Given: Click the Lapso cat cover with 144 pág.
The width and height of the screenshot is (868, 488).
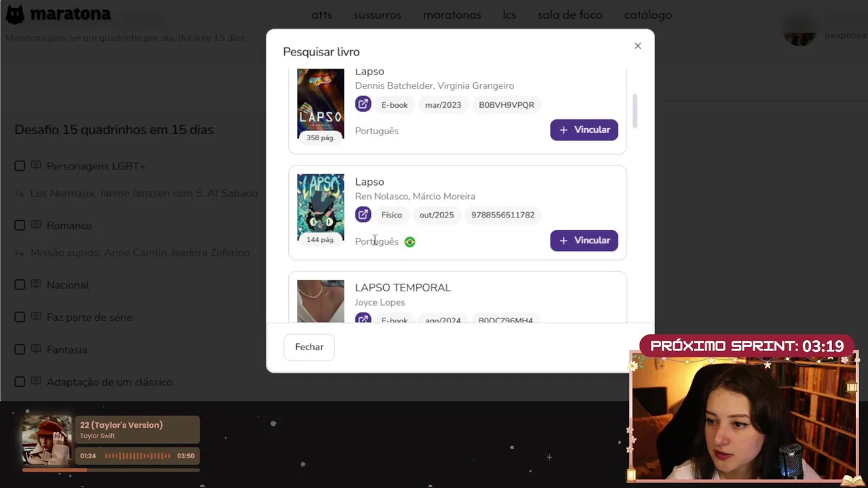Looking at the screenshot, I should [320, 207].
